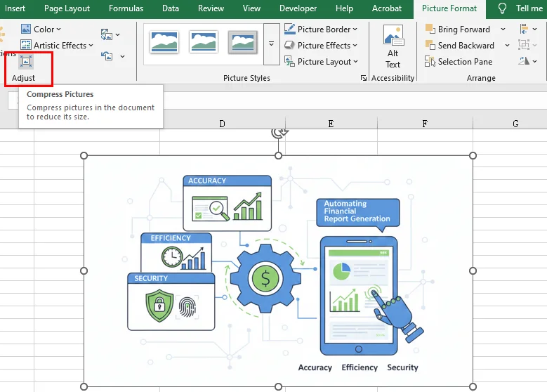Open the Data tab
The image size is (547, 392).
(171, 8)
